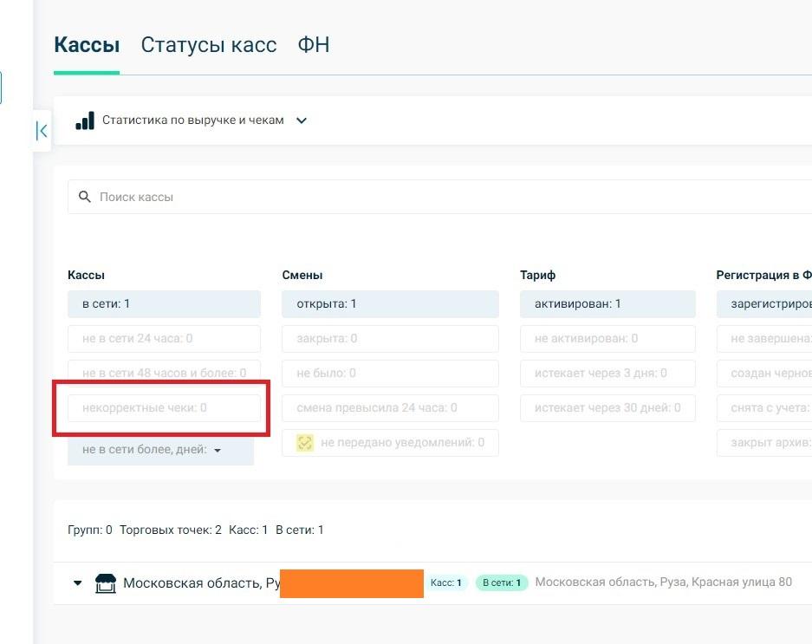Toggle the 'в сети: 1' filter
The height and width of the screenshot is (644, 812).
(164, 304)
